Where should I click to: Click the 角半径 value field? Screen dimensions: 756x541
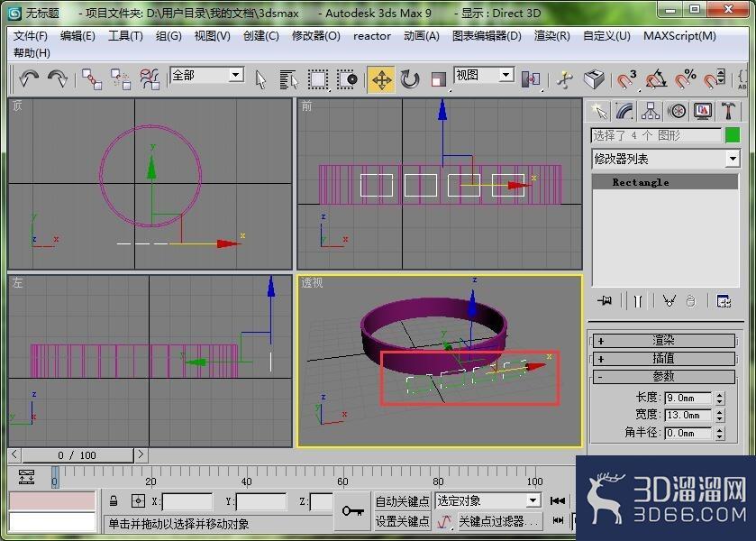pyautogui.click(x=688, y=433)
